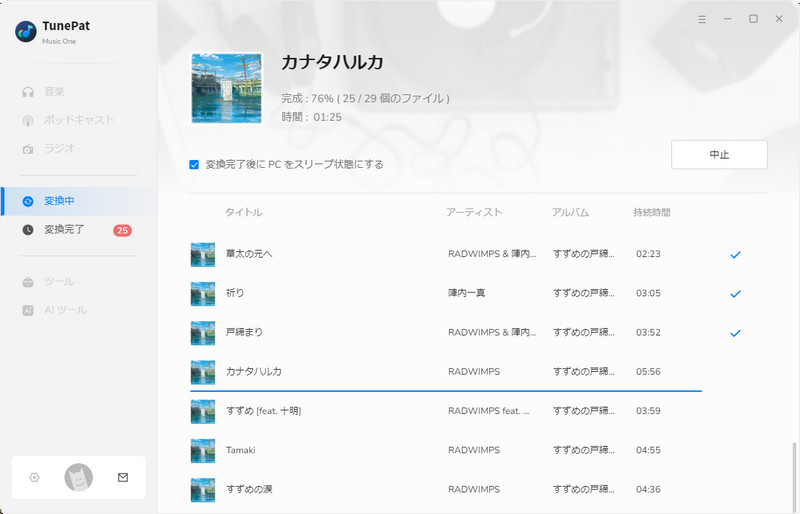
Task: Click thumbnail of 戸締まり track
Action: click(203, 333)
